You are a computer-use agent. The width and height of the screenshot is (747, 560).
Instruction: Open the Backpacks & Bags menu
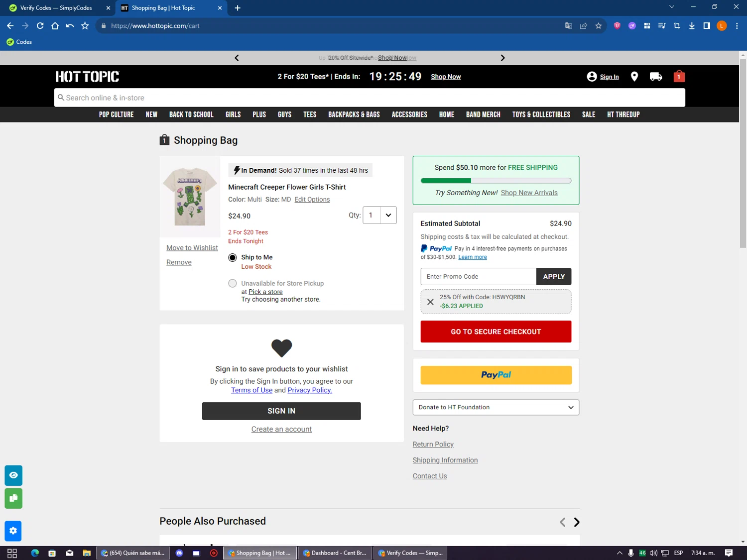354,114
